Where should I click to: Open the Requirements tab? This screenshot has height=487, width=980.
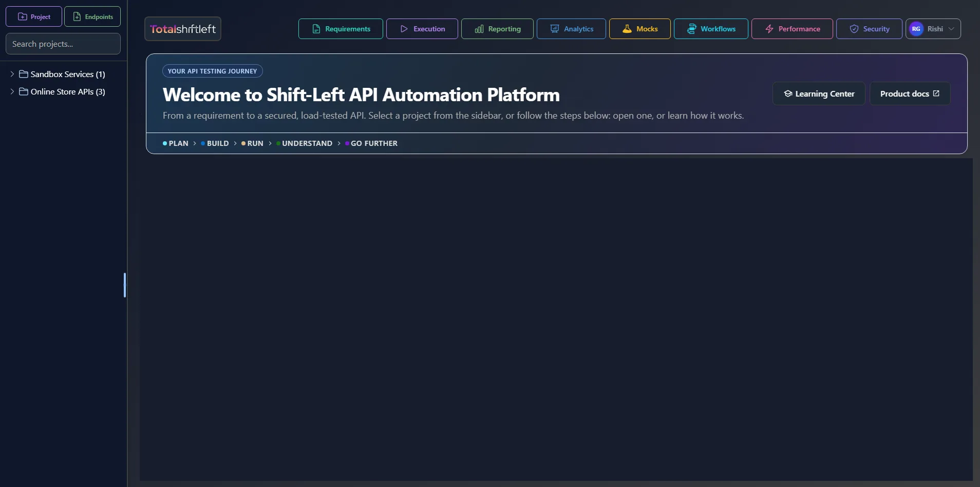(x=341, y=29)
